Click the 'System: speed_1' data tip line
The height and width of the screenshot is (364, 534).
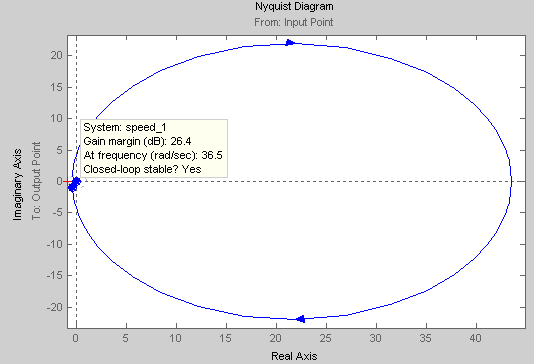(x=125, y=127)
